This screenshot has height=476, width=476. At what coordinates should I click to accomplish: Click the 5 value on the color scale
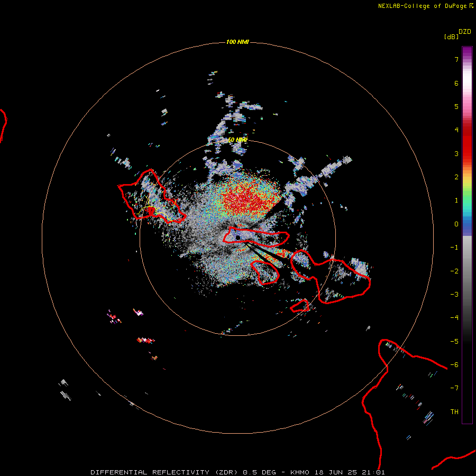[x=456, y=106]
